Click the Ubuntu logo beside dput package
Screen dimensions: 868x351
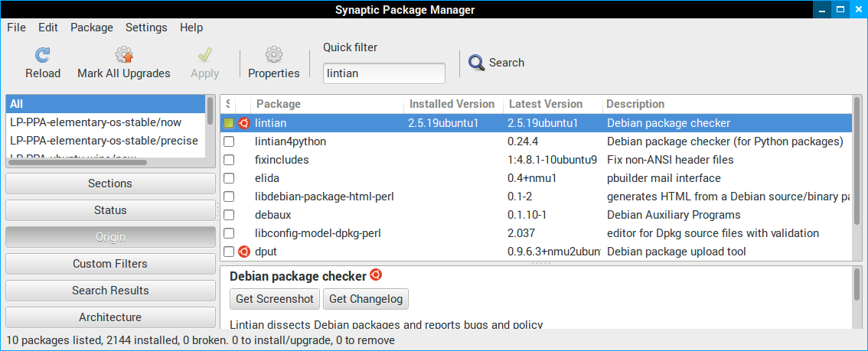(x=243, y=252)
